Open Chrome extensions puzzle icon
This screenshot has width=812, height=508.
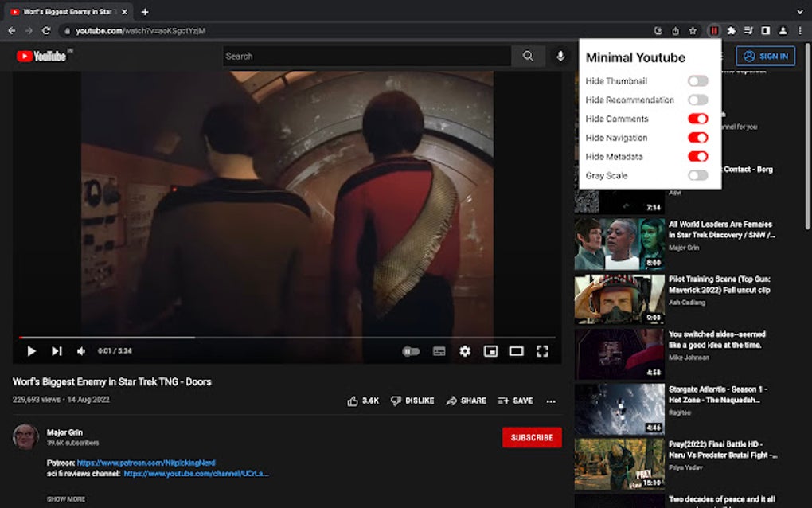(732, 31)
